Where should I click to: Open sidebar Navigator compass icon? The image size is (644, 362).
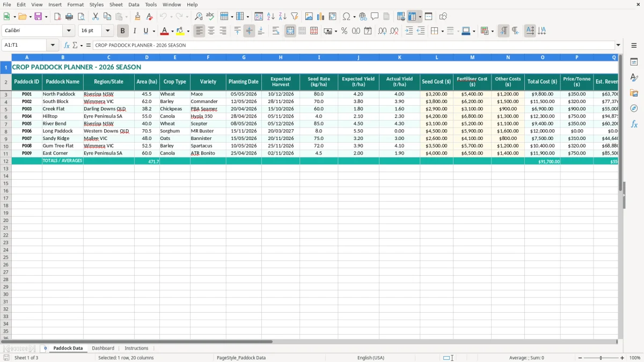(x=634, y=109)
